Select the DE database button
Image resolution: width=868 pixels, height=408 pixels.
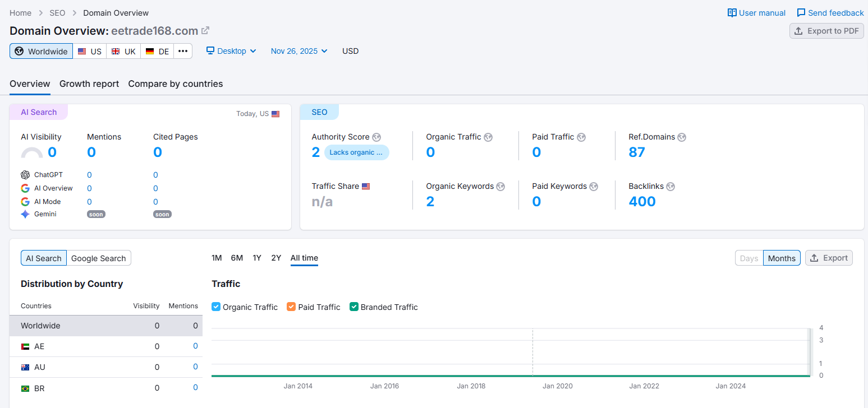click(157, 51)
